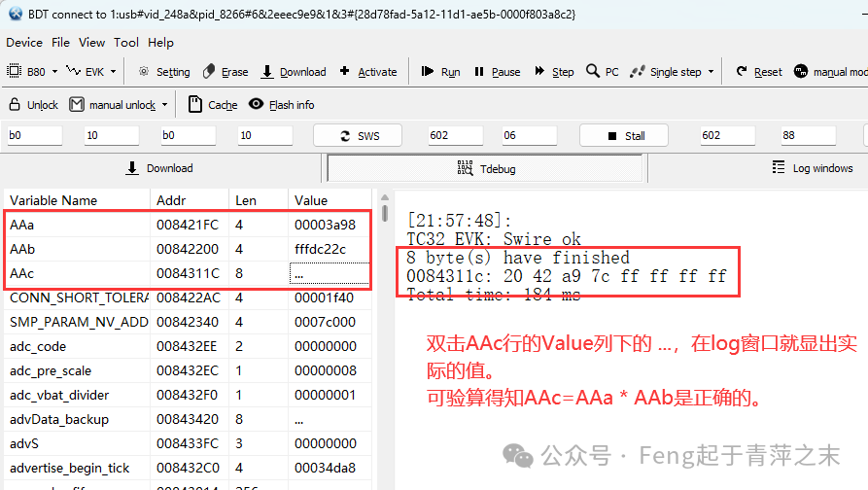Open the Tool menu
The width and height of the screenshot is (868, 490).
[x=126, y=43]
